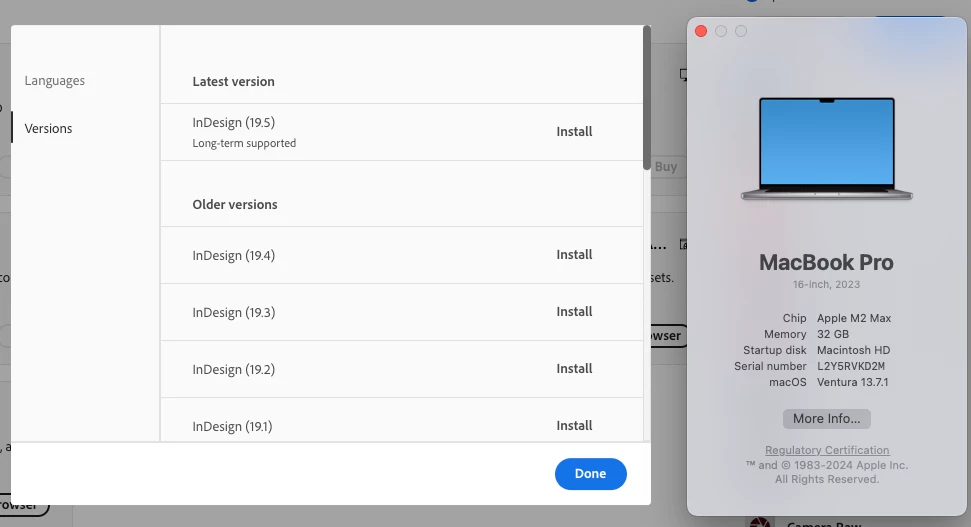Install InDesign (19.2)

(x=574, y=368)
